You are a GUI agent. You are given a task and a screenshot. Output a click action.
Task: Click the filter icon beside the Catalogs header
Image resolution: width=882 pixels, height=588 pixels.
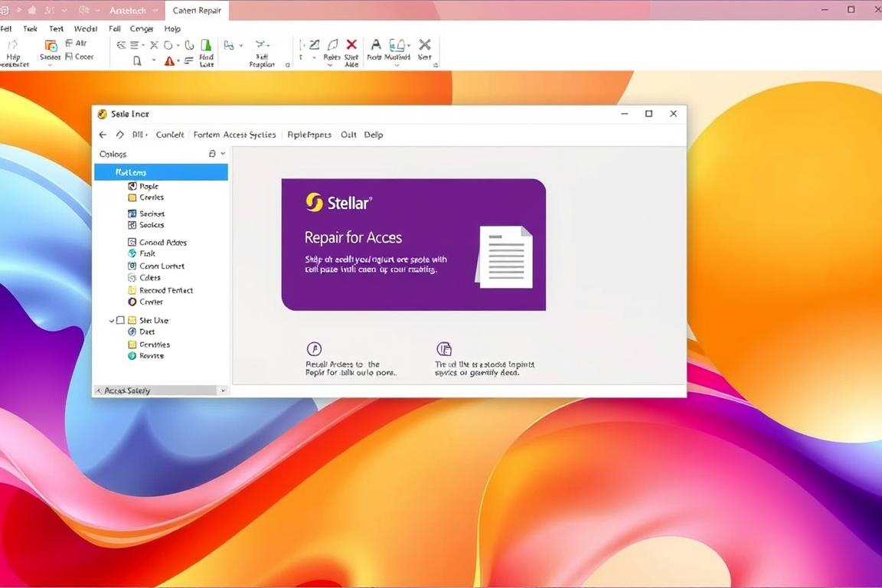coord(211,153)
